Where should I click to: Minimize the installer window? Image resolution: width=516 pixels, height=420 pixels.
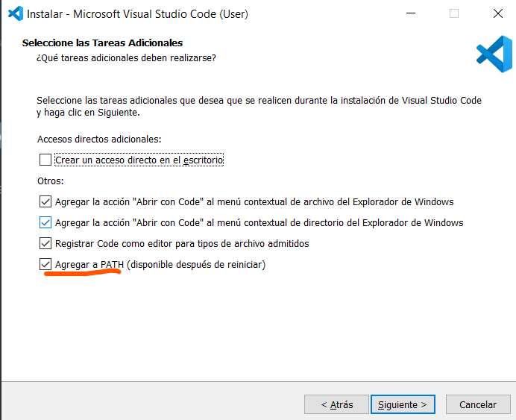tap(411, 13)
